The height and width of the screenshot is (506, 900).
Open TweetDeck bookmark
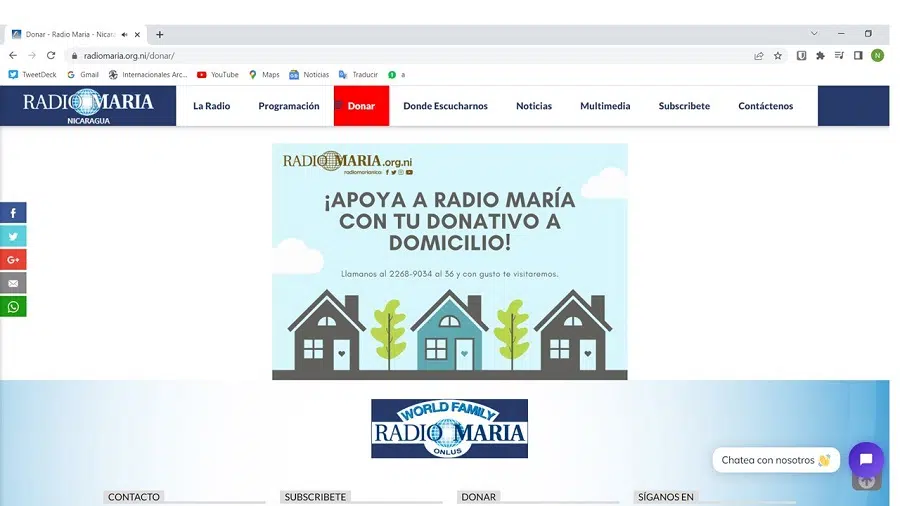point(33,75)
